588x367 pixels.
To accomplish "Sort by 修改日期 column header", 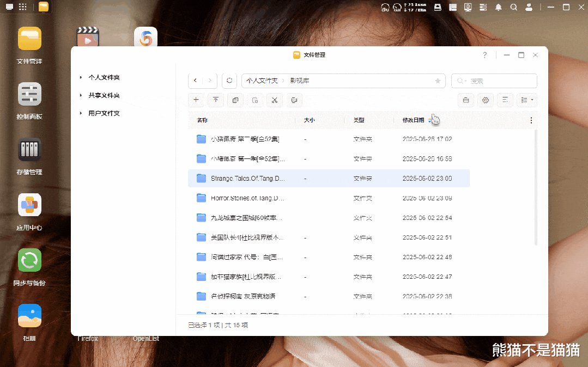I will coord(413,120).
